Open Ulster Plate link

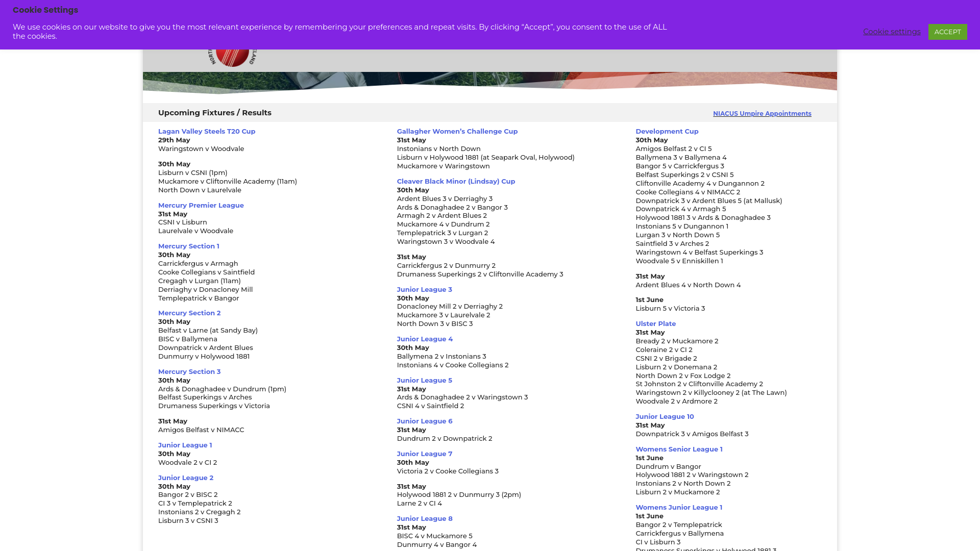(656, 323)
